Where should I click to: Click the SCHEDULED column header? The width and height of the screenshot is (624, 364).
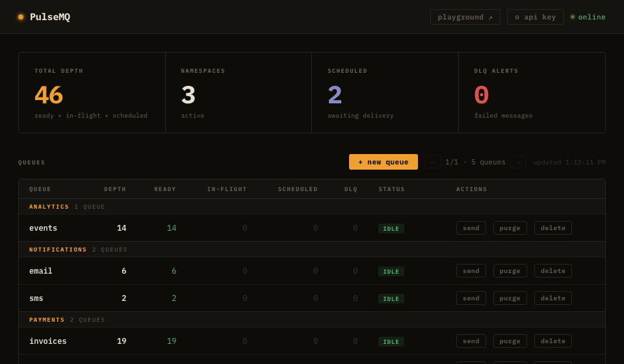pyautogui.click(x=298, y=189)
